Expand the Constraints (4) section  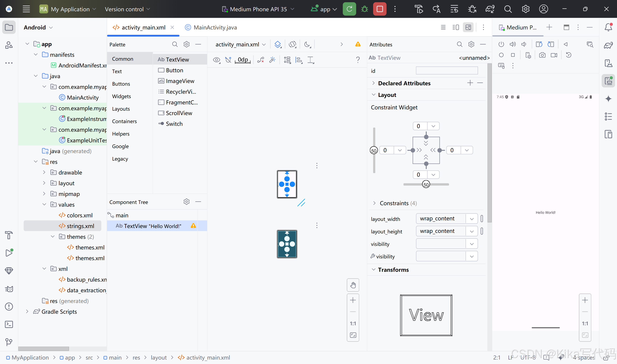click(374, 203)
